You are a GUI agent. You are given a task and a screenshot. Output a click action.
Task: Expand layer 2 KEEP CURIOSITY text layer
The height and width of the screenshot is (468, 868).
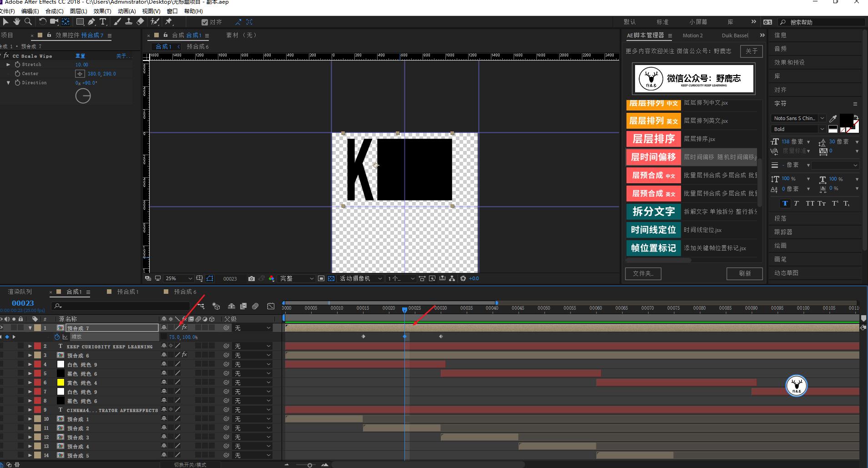(30, 346)
